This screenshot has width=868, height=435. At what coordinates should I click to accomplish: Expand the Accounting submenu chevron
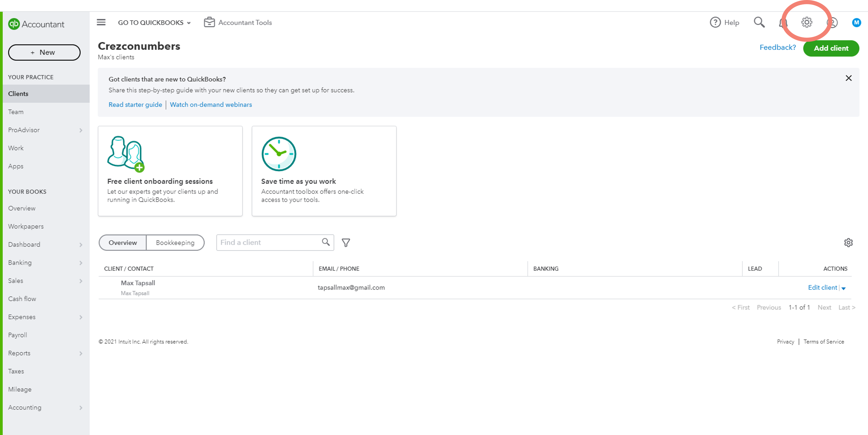[81, 408]
